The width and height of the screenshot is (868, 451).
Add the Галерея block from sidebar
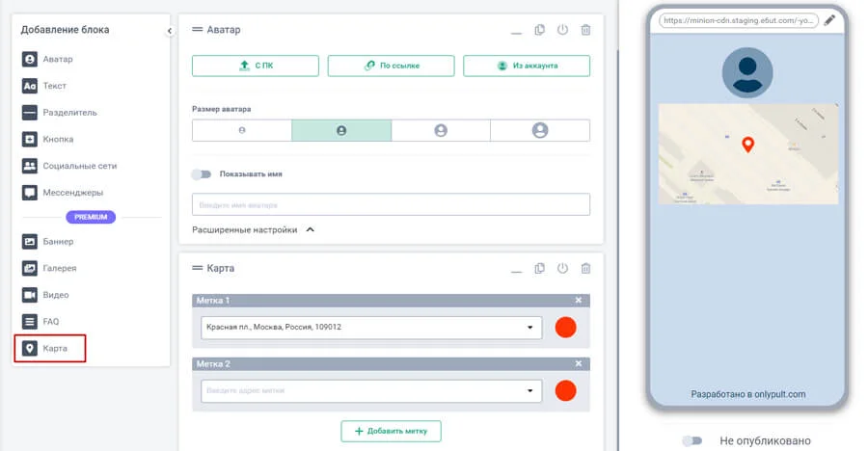60,268
